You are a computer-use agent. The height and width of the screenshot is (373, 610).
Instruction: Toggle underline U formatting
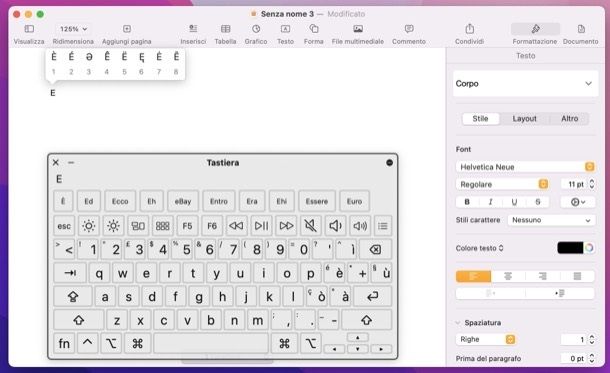click(x=514, y=202)
